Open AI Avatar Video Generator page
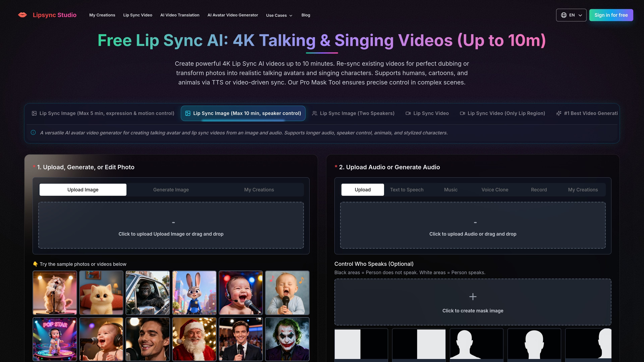 pyautogui.click(x=232, y=15)
